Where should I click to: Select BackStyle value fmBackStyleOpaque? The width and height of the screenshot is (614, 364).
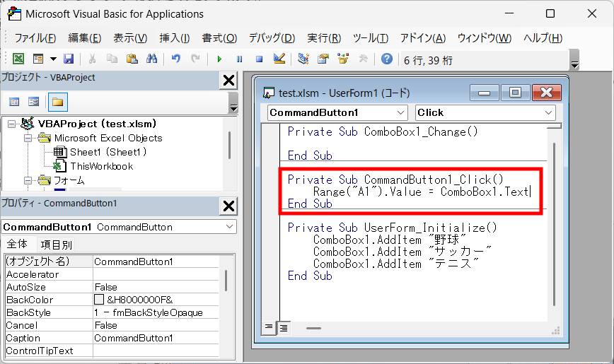click(x=156, y=312)
